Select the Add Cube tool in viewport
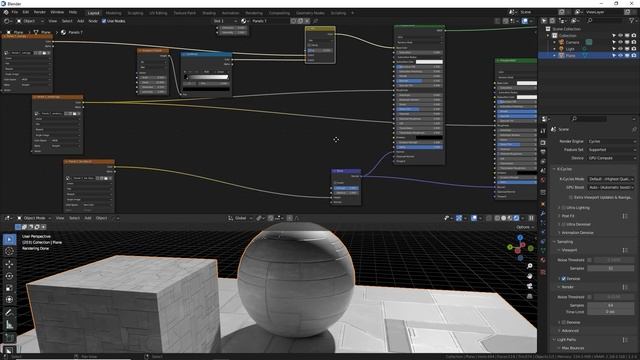 [9, 338]
